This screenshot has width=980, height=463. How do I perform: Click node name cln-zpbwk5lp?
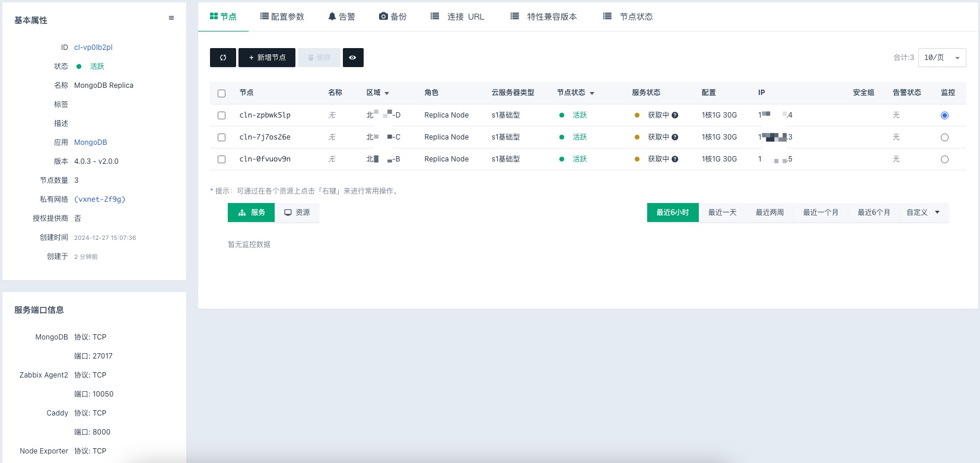pyautogui.click(x=265, y=115)
